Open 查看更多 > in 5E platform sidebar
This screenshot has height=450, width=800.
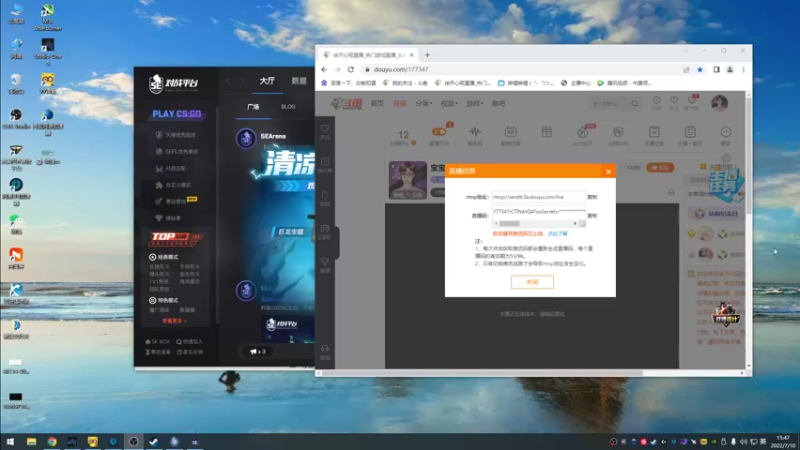pyautogui.click(x=174, y=321)
